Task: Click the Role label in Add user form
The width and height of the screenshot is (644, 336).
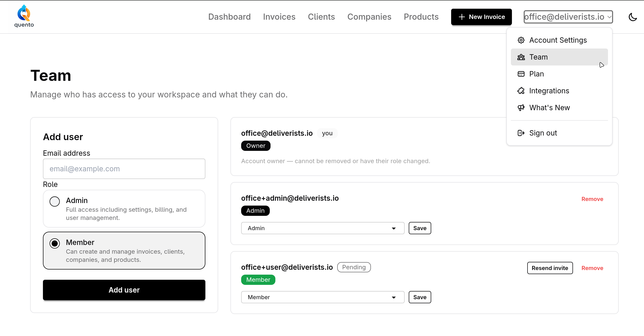Action: 50,184
